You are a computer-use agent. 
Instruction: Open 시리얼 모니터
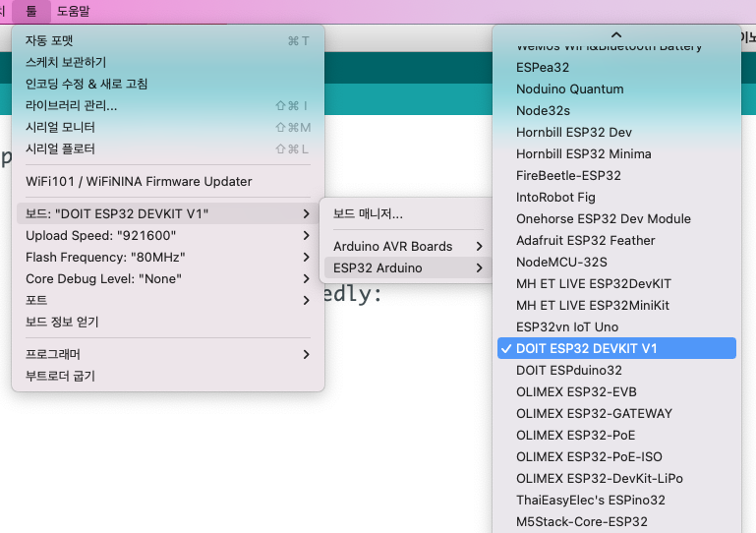pyautogui.click(x=168, y=127)
